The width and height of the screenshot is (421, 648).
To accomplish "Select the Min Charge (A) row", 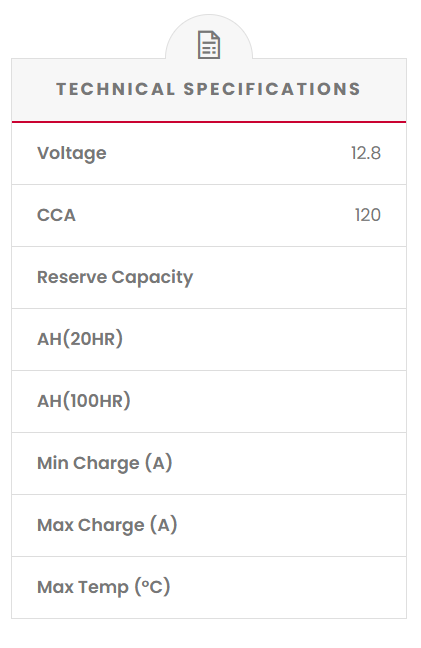I will [209, 464].
